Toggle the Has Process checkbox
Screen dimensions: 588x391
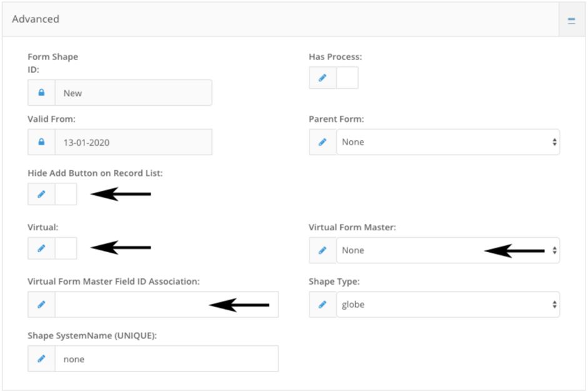(347, 78)
